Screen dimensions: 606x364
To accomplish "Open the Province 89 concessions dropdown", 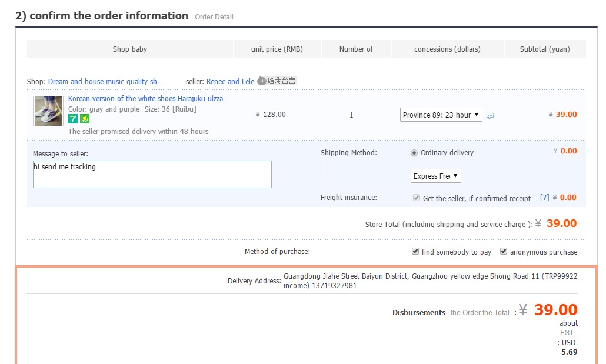I will tap(441, 115).
